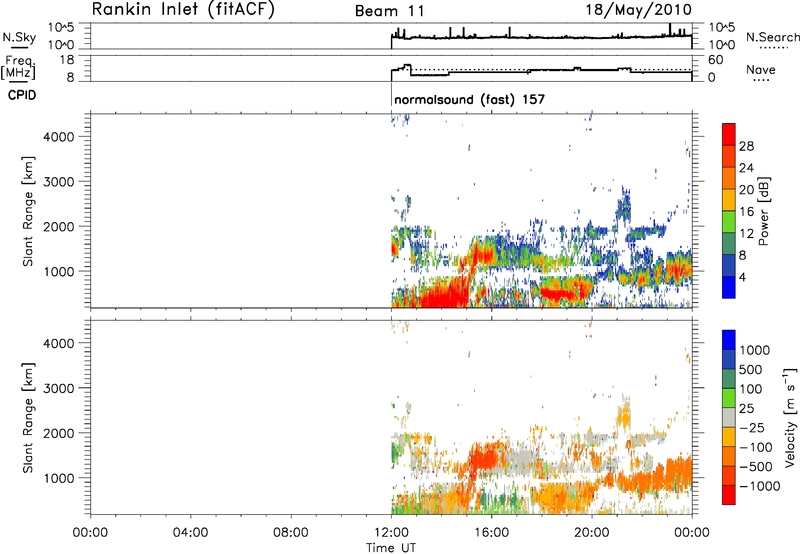The width and height of the screenshot is (800, 554).
Task: Click the "-25" label on Velocity colorbar
Action: (752, 427)
